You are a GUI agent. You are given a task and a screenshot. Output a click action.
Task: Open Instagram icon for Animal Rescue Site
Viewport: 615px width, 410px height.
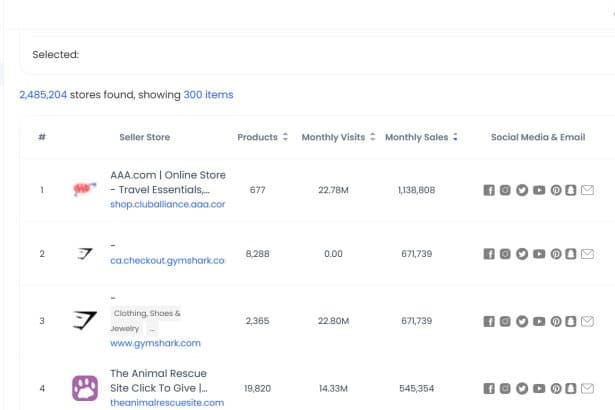click(x=505, y=388)
